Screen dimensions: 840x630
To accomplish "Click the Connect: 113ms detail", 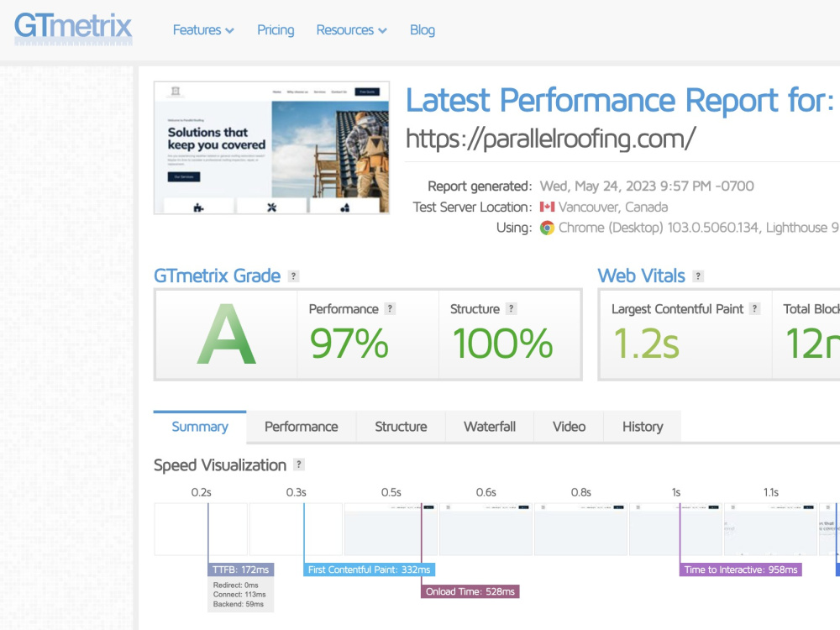I will (239, 595).
